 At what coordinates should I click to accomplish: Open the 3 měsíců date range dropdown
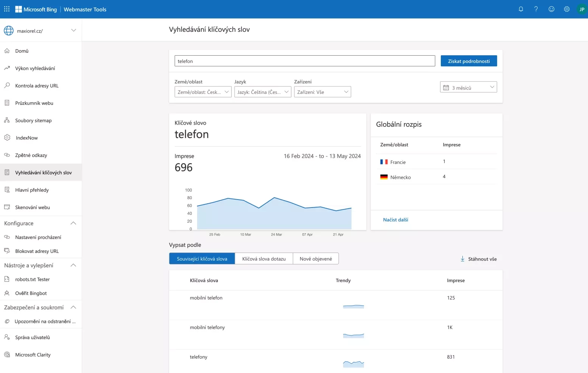tap(468, 87)
